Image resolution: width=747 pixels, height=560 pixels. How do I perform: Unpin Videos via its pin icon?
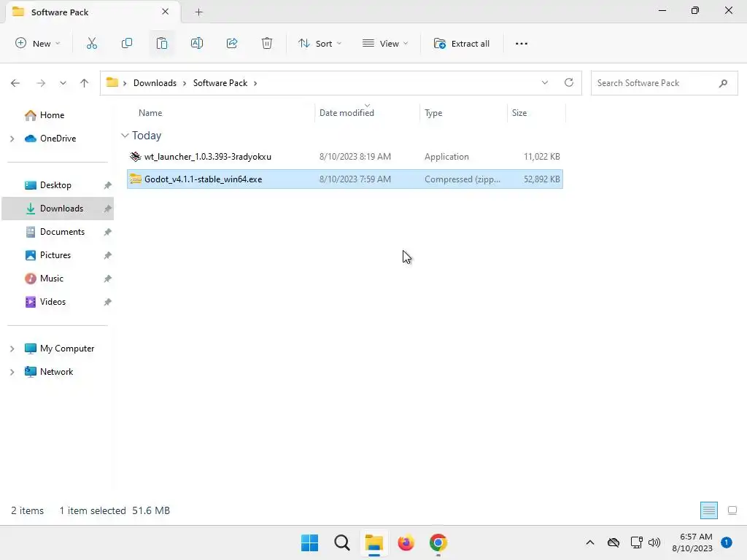pyautogui.click(x=108, y=302)
